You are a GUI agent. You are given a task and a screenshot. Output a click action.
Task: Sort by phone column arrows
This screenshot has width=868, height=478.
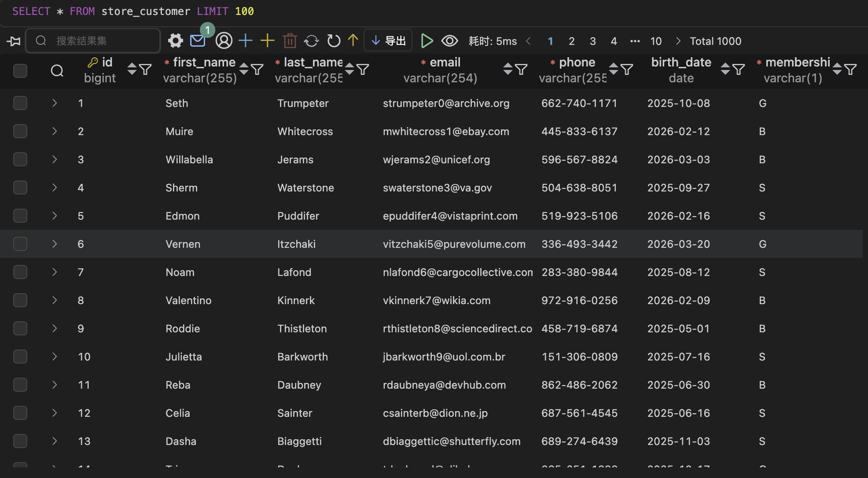(x=614, y=69)
